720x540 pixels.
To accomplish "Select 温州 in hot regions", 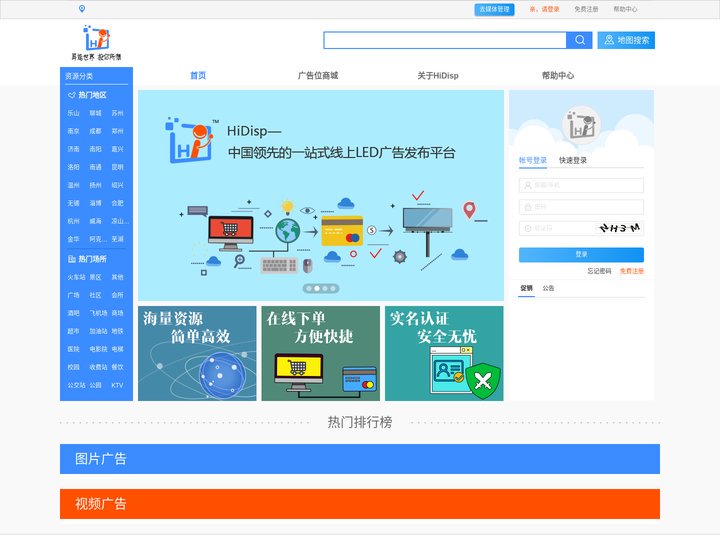I will pos(73,185).
